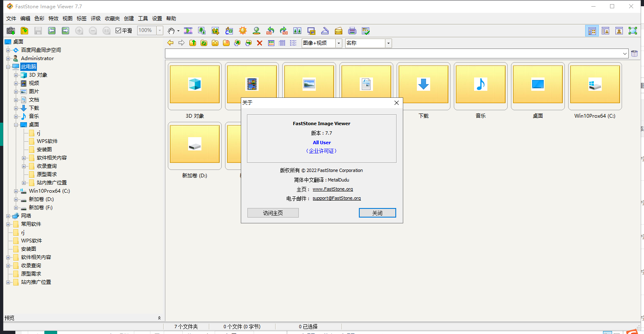Viewport: 644px width, 334px height.
Task: Open the Crop Board tool icon
Action: pyautogui.click(x=215, y=30)
